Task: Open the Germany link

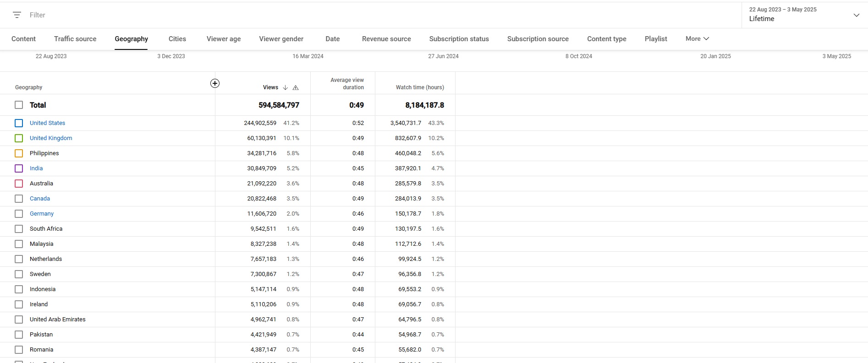Action: click(42, 214)
